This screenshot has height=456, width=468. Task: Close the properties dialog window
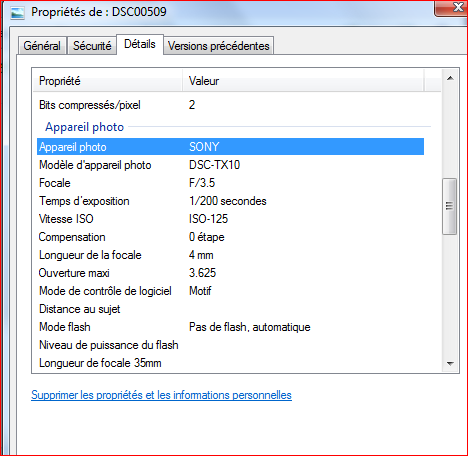click(453, 8)
